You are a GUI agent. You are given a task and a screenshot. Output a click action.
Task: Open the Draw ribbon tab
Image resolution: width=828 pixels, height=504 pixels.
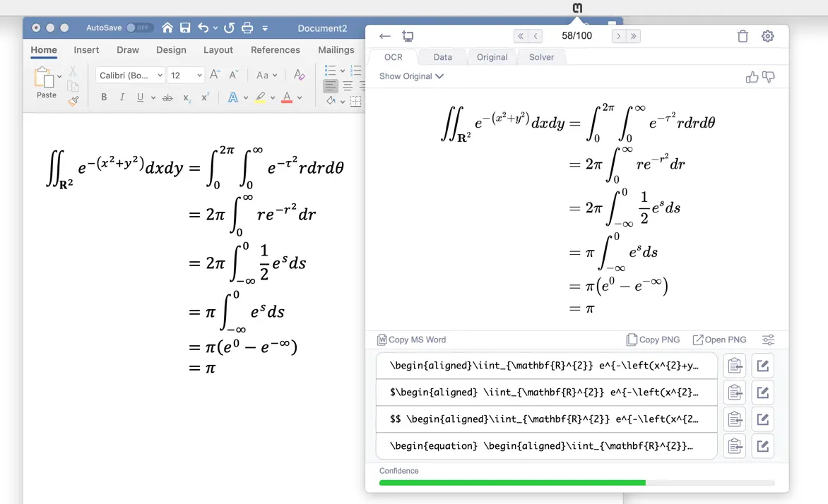click(128, 50)
